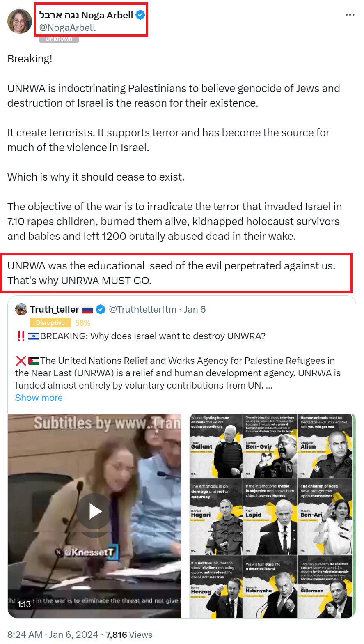
Task: Open the three-dot more options menu
Action: tap(350, 15)
